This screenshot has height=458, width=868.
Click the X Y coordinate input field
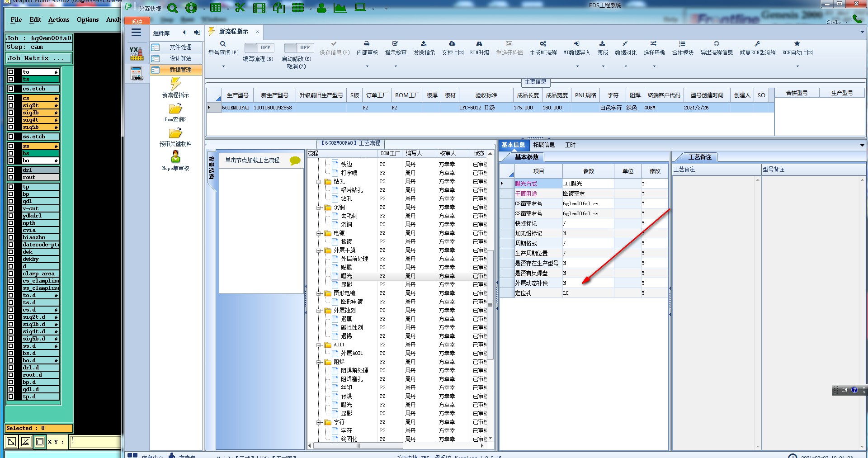coord(96,442)
